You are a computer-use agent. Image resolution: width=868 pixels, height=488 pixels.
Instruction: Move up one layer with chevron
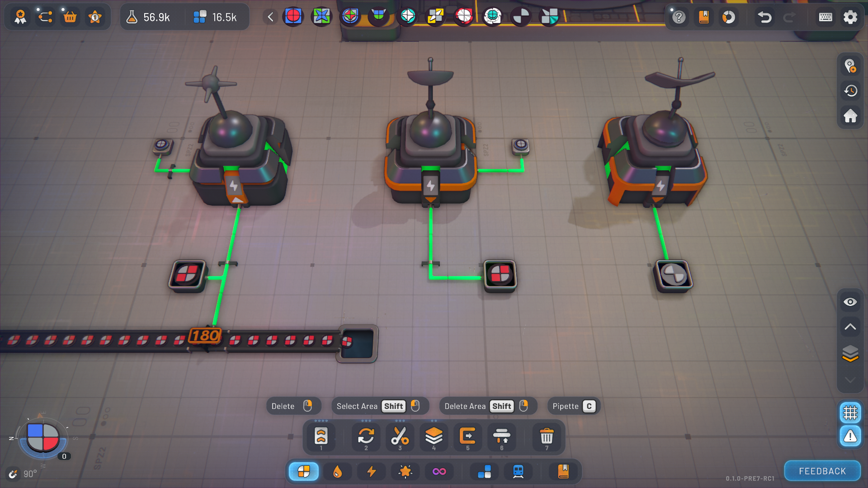click(x=850, y=327)
